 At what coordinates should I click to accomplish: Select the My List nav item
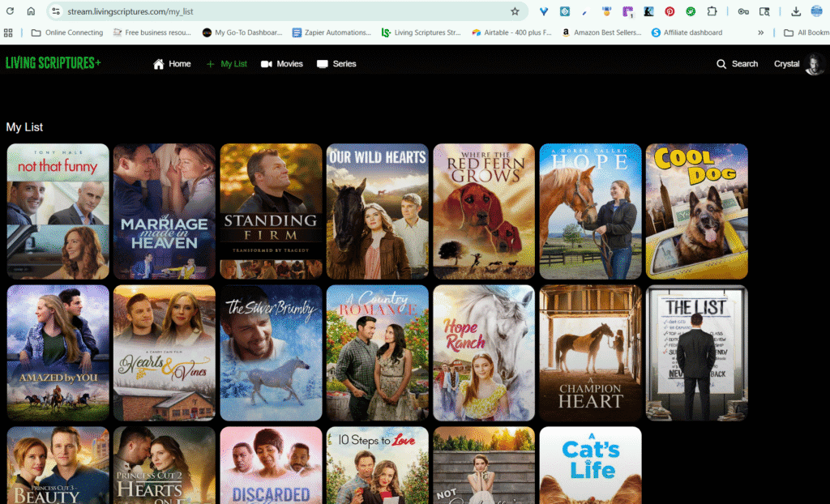point(227,63)
